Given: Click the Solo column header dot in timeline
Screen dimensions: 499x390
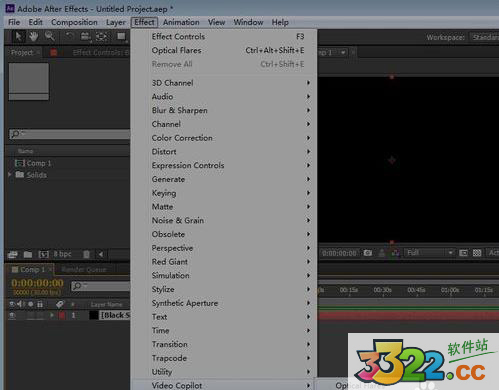Looking at the screenshot, I should coord(31,304).
